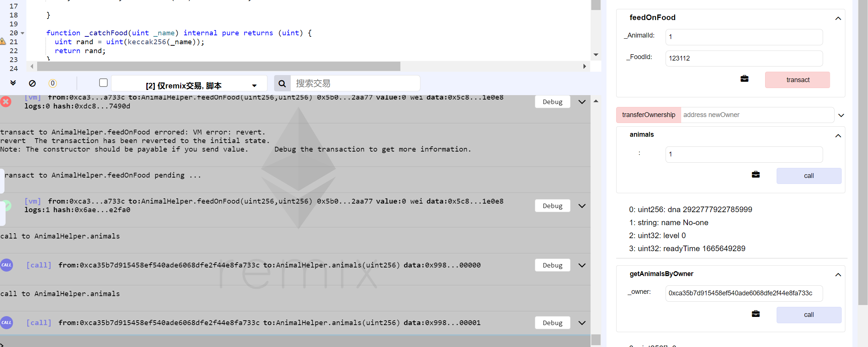This screenshot has height=347, width=868.
Task: Toggle code fold arrow at line 20
Action: pos(23,33)
